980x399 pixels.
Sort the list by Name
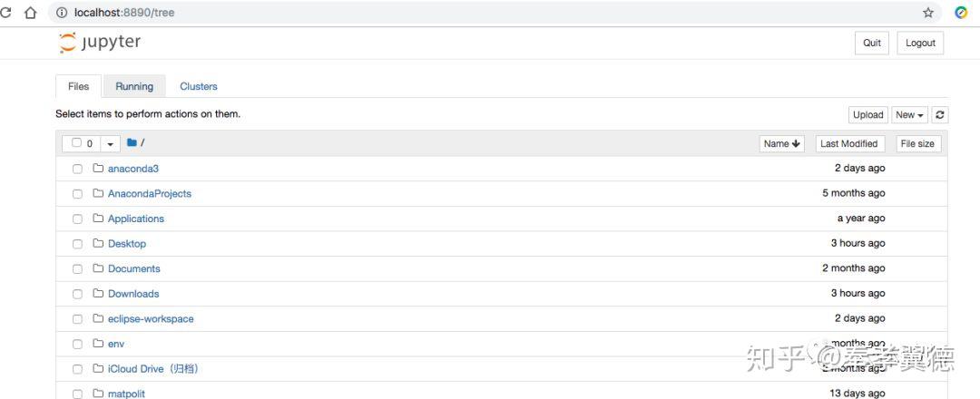pos(781,144)
